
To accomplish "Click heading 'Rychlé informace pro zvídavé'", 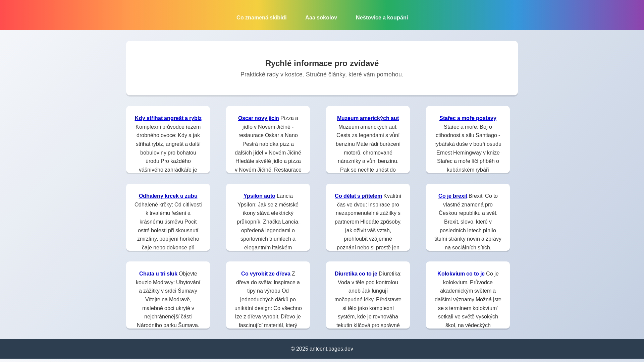I will 322,63.
